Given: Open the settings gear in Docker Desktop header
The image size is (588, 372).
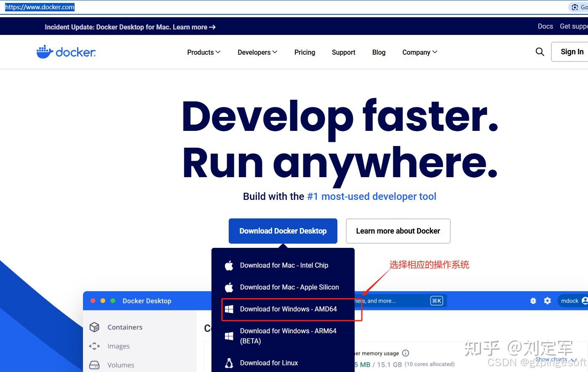Looking at the screenshot, I should [x=548, y=301].
